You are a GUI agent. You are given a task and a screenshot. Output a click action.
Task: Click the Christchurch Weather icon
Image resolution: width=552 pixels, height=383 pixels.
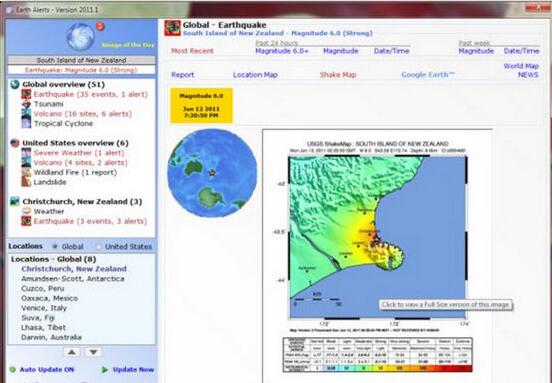pos(26,211)
